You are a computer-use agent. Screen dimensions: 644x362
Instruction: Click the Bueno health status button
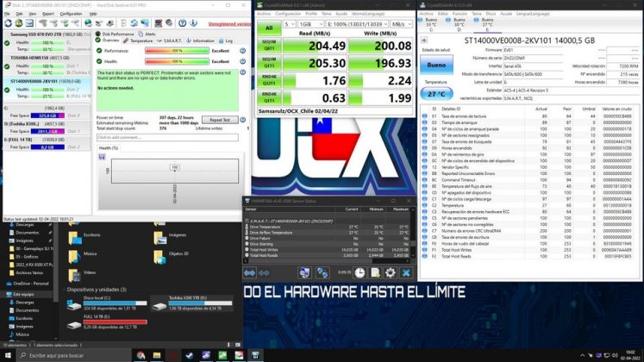pyautogui.click(x=436, y=65)
